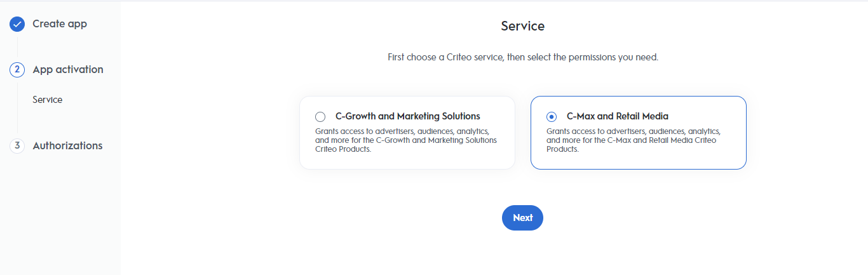Select the step 2 circle icon
Screen dimensions: 868x275
(17, 70)
